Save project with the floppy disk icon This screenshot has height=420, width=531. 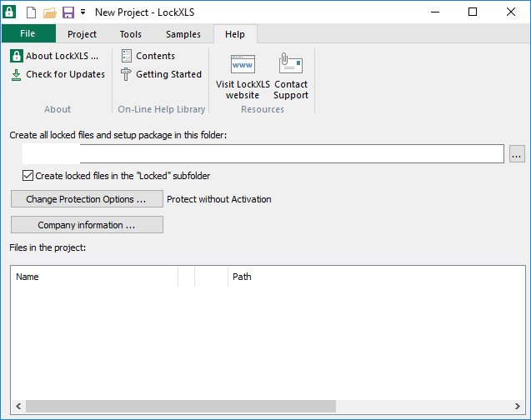tap(68, 12)
